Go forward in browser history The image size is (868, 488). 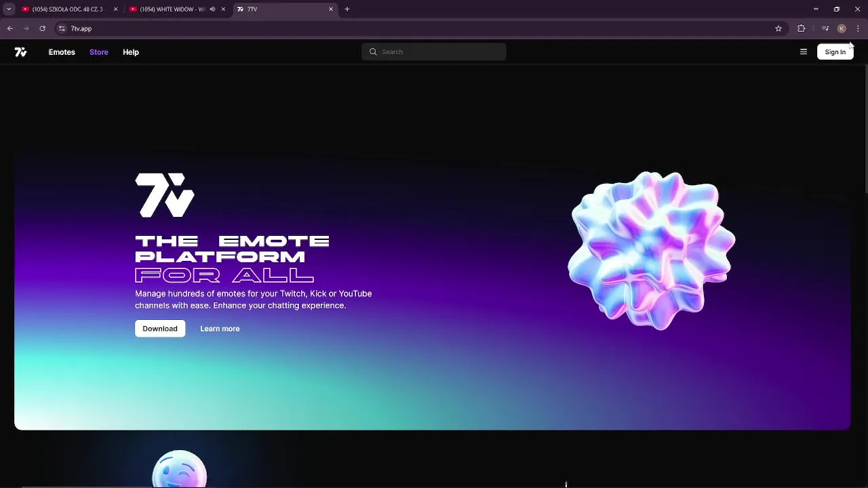[26, 28]
